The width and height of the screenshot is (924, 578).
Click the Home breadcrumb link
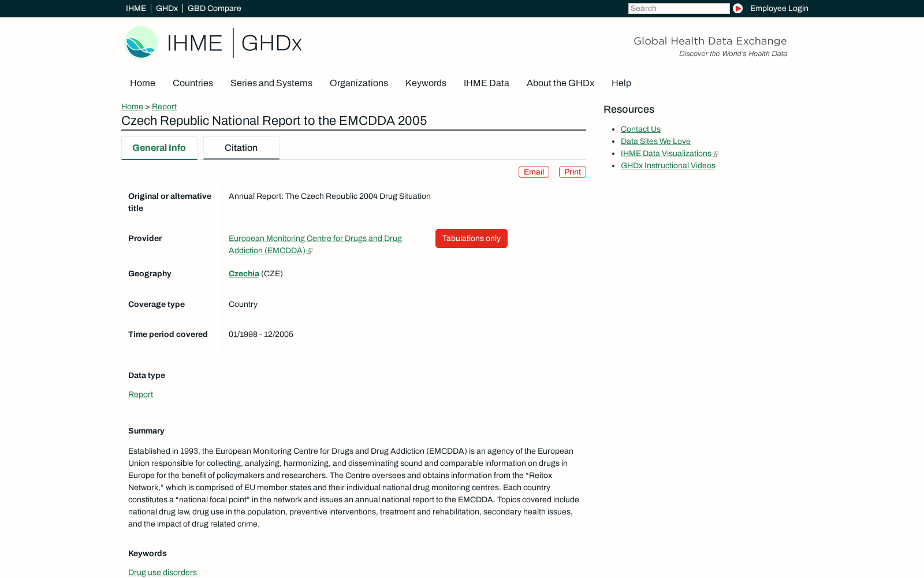(x=132, y=106)
